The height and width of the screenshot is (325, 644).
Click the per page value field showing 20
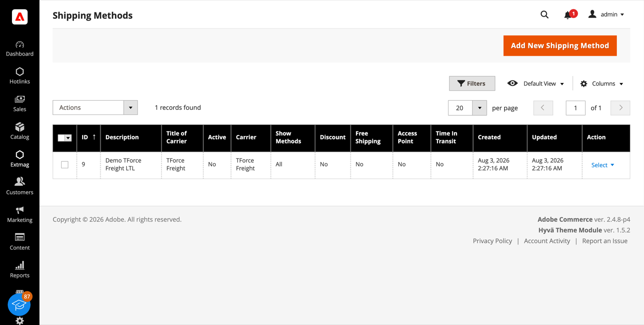click(x=460, y=108)
